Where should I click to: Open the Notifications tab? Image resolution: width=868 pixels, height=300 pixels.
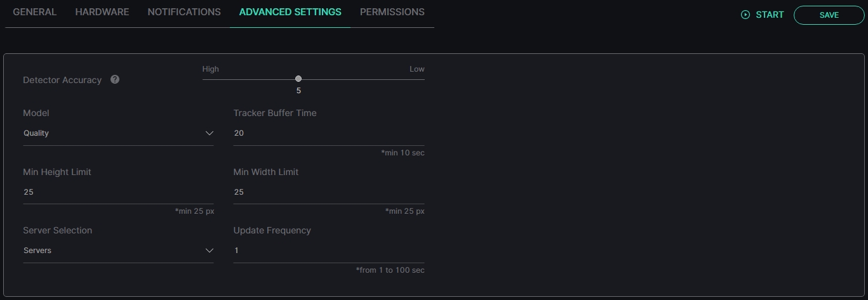[x=184, y=12]
